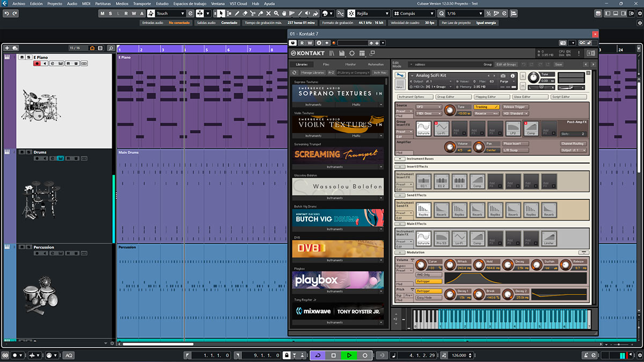Click the Play button in transport bar
This screenshot has height=362, width=644.
click(x=349, y=356)
